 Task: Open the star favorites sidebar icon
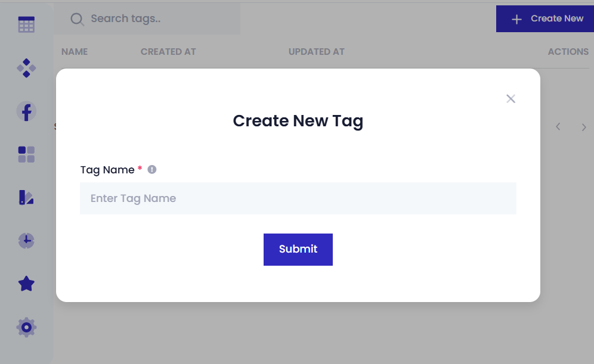[26, 284]
